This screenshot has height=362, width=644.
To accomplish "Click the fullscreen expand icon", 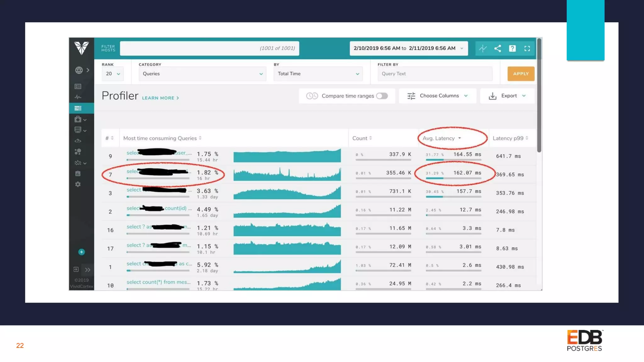I will (527, 48).
